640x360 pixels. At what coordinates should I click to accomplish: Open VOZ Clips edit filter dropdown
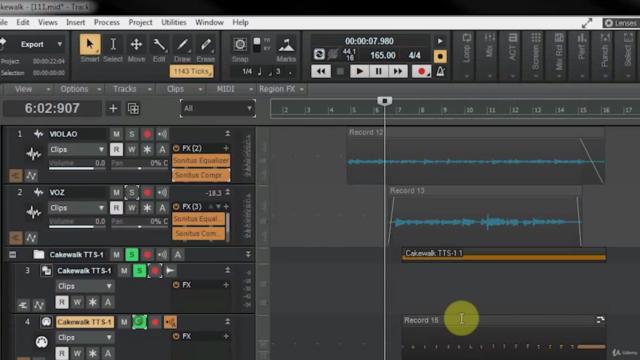point(77,208)
